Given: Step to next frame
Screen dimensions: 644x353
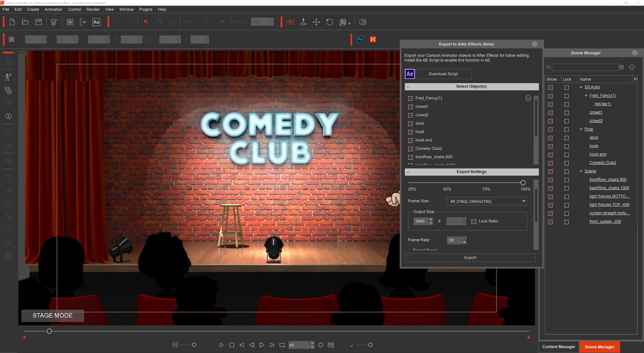Looking at the screenshot, I should tap(262, 345).
